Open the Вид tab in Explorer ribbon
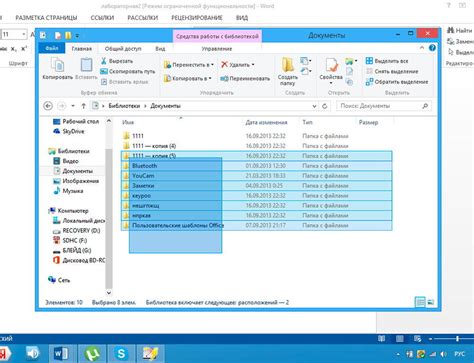Viewport: 474px width, 363px height. 160,49
